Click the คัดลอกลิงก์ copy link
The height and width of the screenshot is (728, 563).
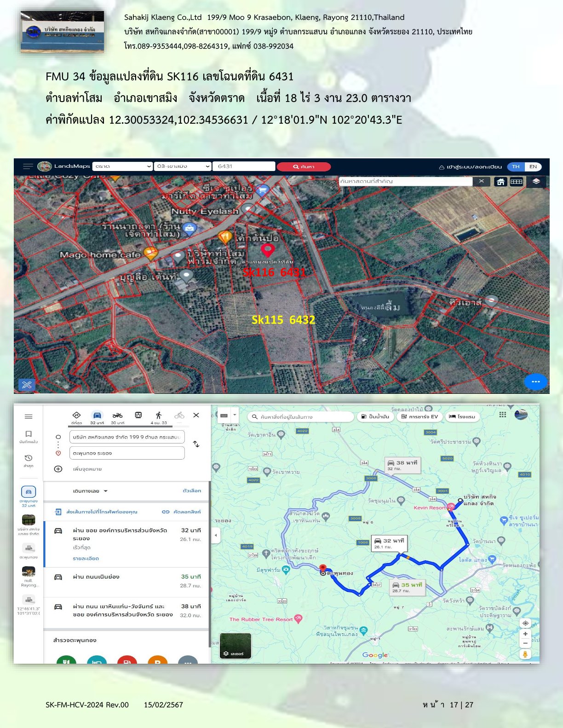(x=182, y=512)
